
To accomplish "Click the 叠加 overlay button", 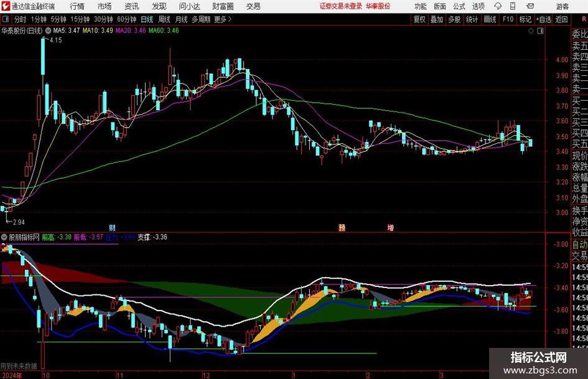I will click(437, 19).
